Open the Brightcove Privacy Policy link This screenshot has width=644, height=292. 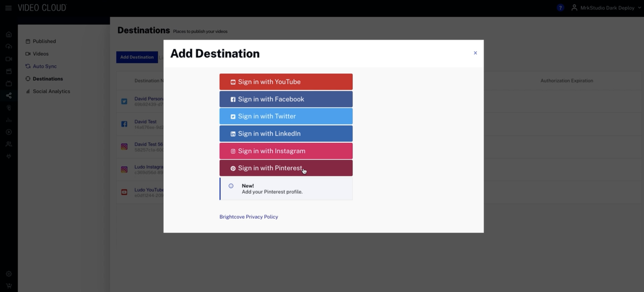[x=249, y=217]
